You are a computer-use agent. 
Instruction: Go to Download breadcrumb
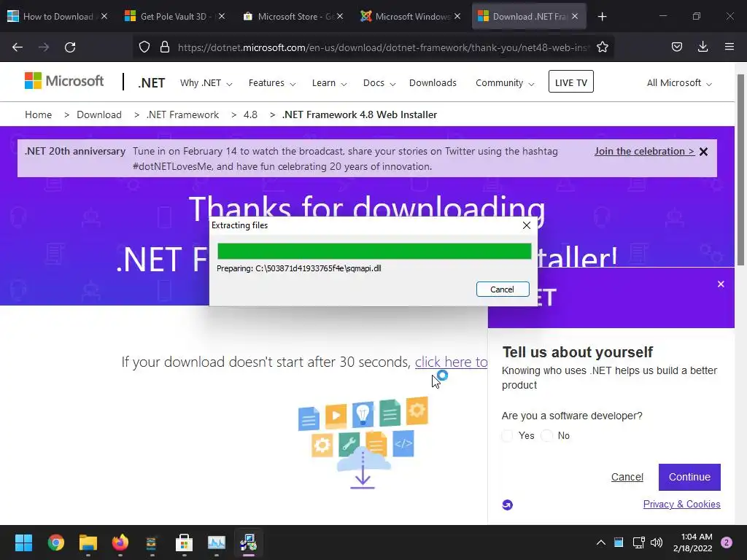[99, 114]
